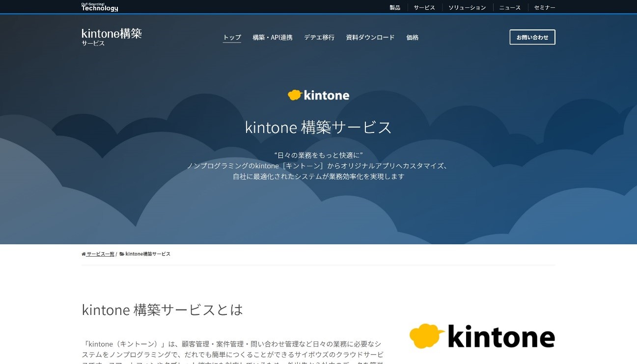
Task: Select the hero line 自社に最適化されたシステム
Action: pos(318,177)
